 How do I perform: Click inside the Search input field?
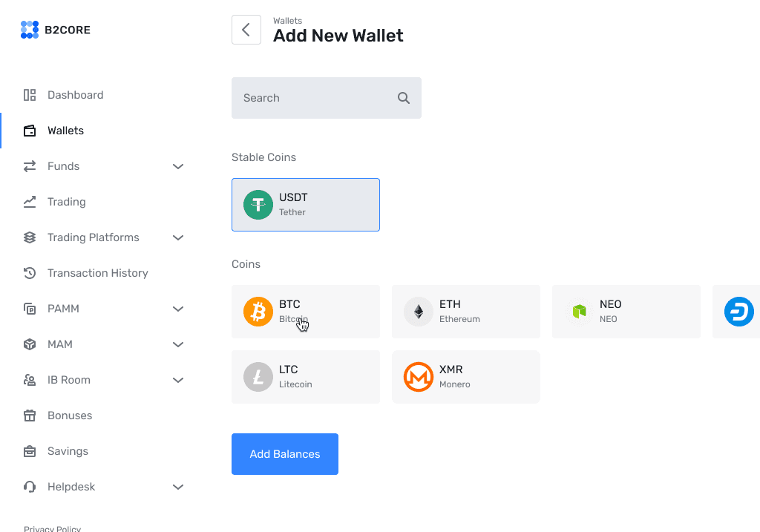(312, 97)
